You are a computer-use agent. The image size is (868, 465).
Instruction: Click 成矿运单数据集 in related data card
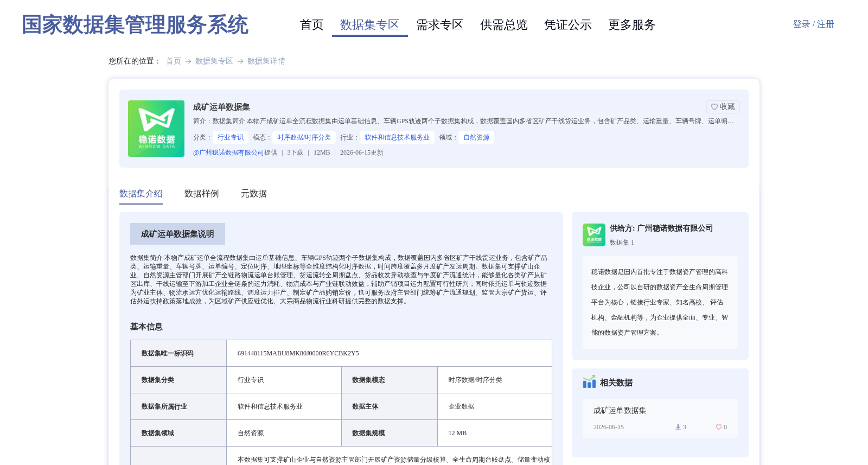pyautogui.click(x=620, y=410)
